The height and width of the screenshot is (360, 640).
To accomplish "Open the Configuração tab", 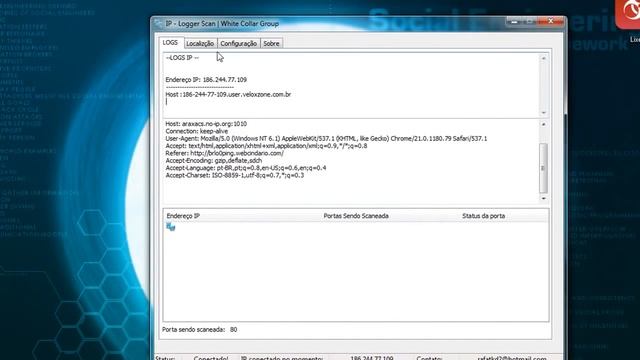I will click(238, 44).
